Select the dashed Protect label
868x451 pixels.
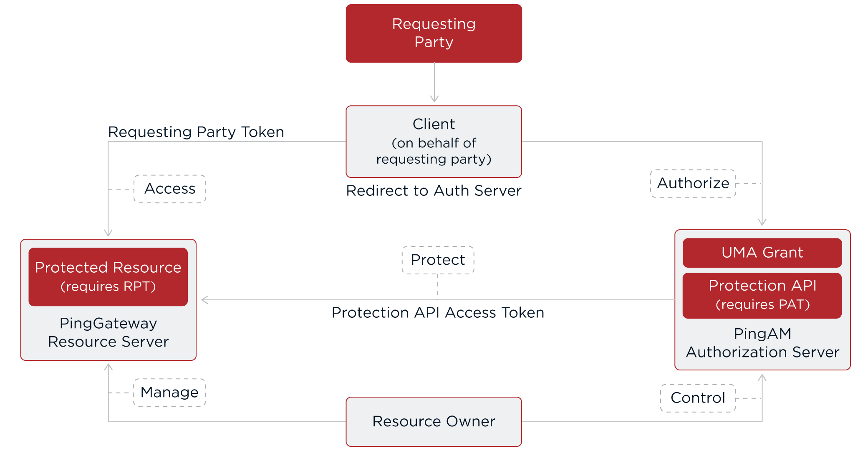point(438,260)
